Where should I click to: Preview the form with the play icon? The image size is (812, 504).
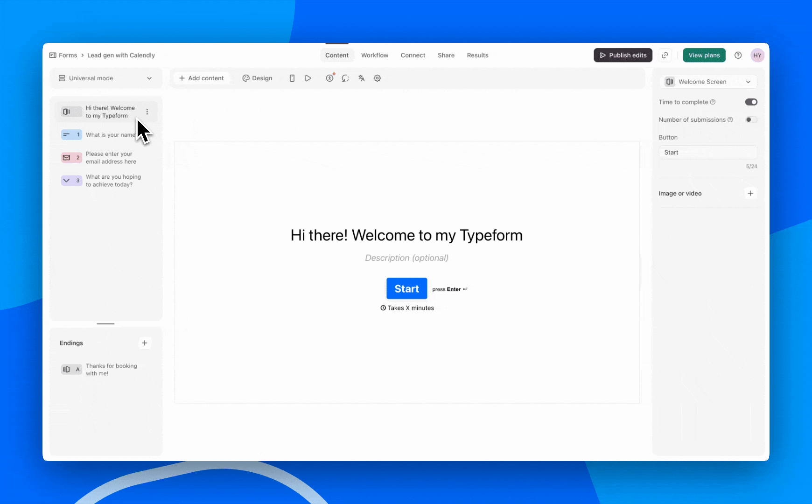click(308, 78)
